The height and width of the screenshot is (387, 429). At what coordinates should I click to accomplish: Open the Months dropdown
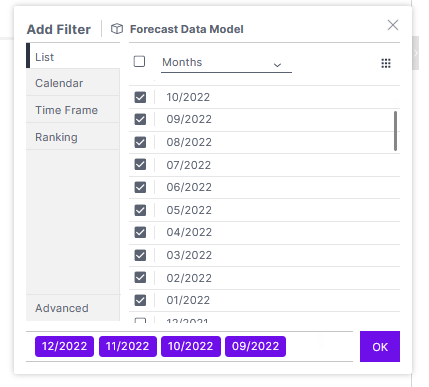point(226,63)
